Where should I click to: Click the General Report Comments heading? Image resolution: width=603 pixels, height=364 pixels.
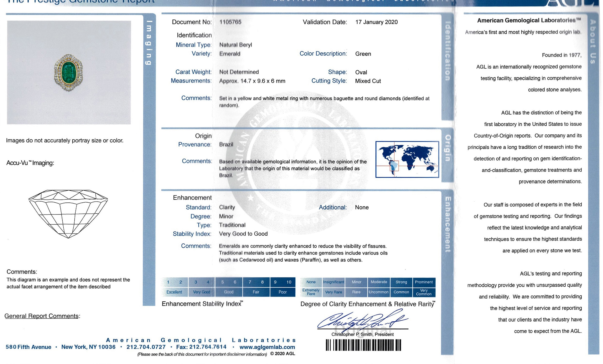(42, 316)
